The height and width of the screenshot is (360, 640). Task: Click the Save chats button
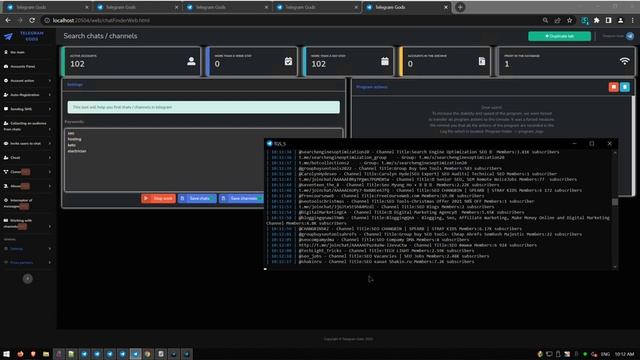[x=197, y=198]
